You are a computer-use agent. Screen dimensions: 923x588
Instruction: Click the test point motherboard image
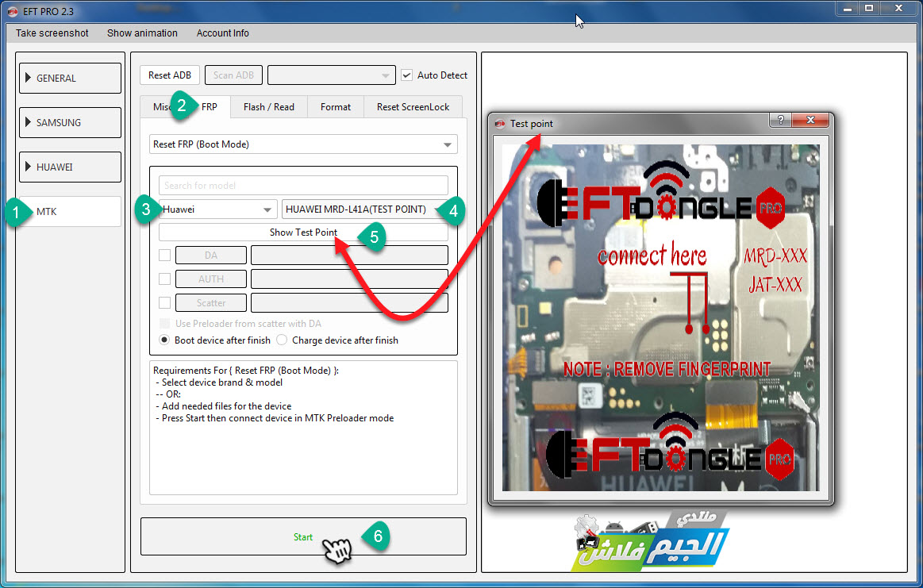tap(660, 317)
